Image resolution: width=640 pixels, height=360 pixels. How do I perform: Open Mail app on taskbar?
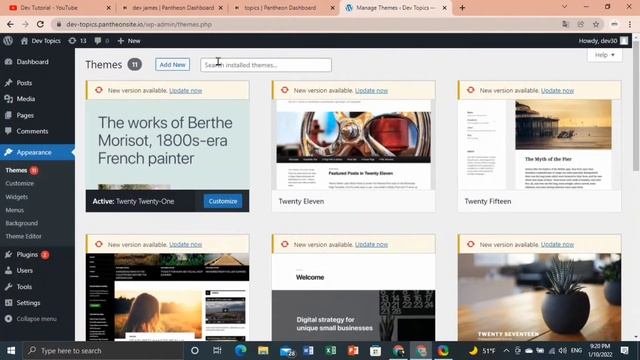(x=287, y=351)
